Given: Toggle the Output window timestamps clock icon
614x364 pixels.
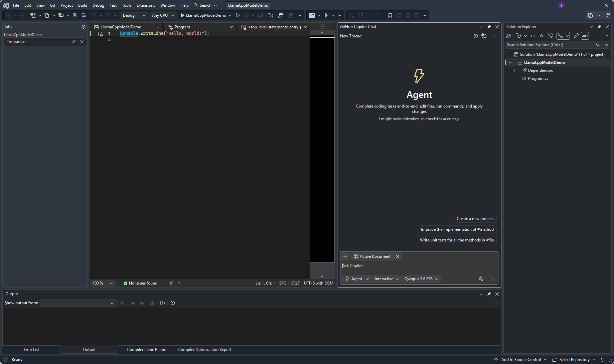Looking at the screenshot, I should [x=173, y=303].
